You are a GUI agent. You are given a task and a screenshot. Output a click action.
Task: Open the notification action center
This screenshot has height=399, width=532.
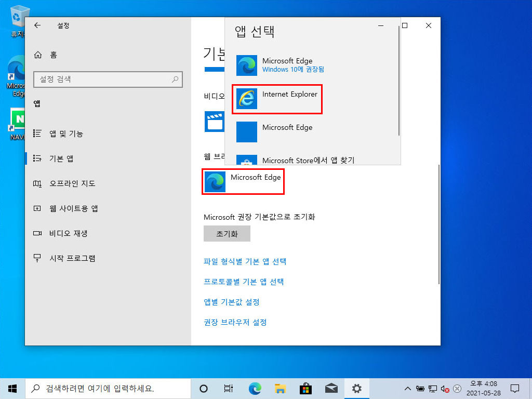tap(515, 389)
